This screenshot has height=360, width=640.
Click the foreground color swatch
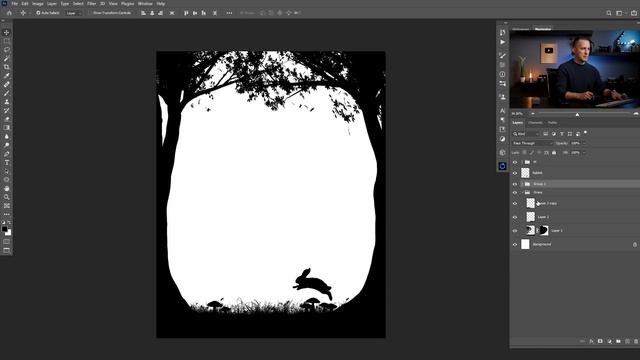click(x=4, y=229)
